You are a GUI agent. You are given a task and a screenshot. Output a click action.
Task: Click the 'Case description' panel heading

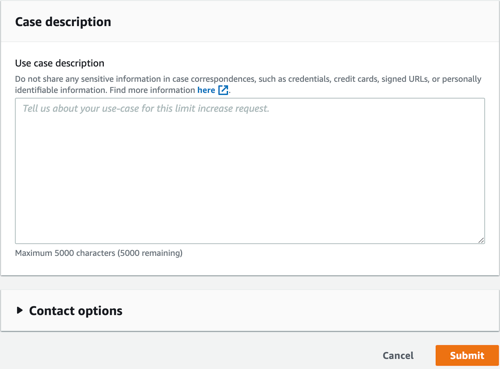[x=63, y=22]
